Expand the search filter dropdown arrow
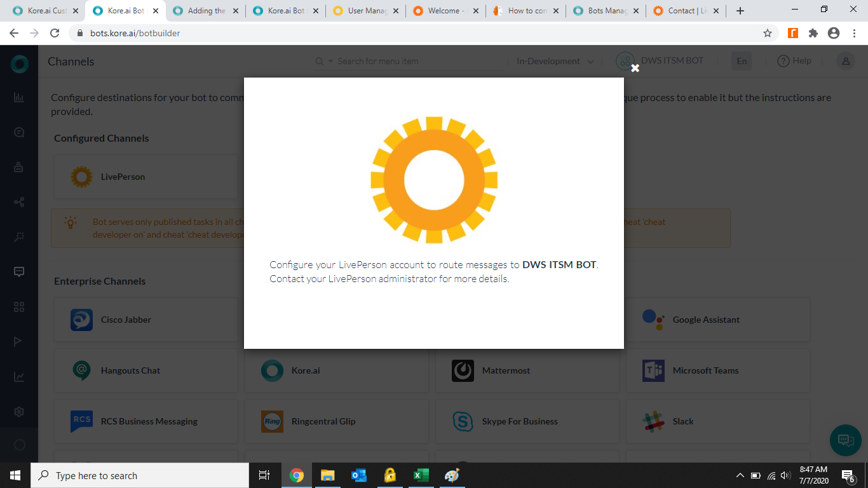Viewport: 868px width, 488px height. click(x=330, y=62)
